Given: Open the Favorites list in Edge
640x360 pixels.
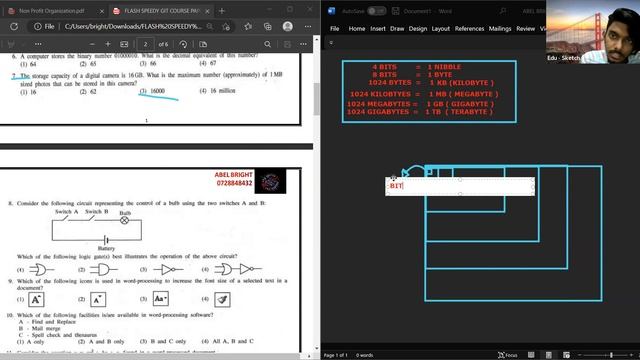Looking at the screenshot, I should 248,27.
